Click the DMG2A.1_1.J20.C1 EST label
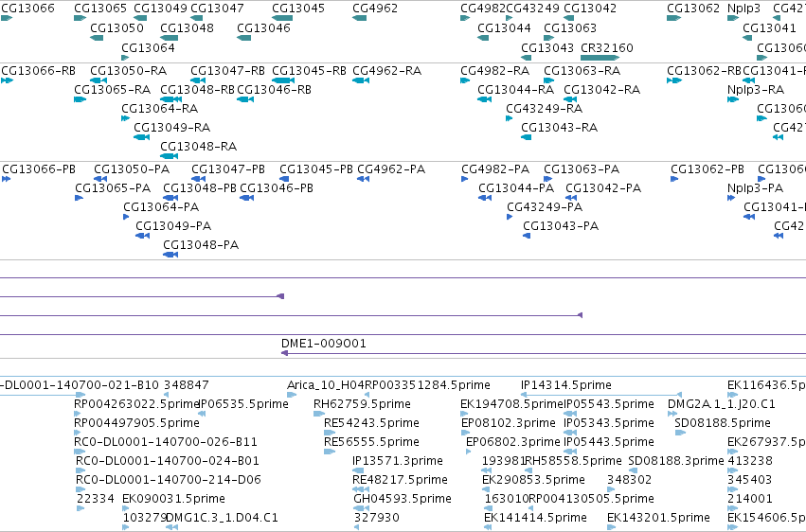The image size is (806, 532). 721,404
